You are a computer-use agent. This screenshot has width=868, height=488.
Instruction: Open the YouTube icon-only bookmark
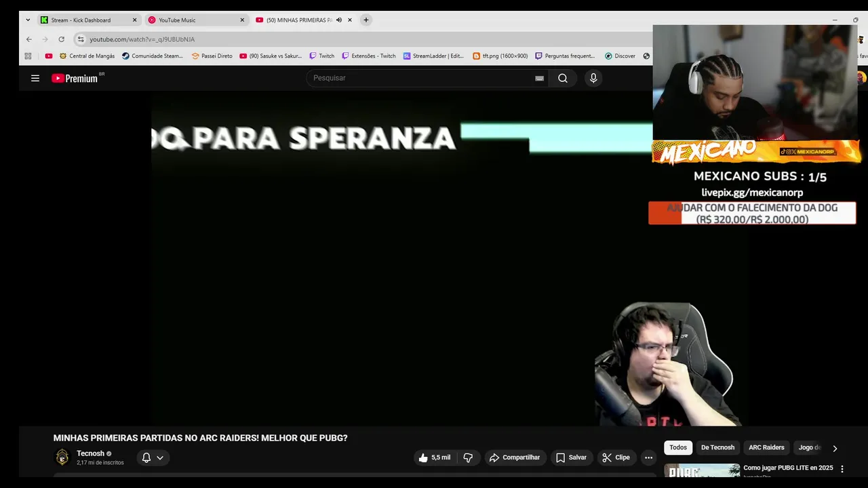pos(48,56)
